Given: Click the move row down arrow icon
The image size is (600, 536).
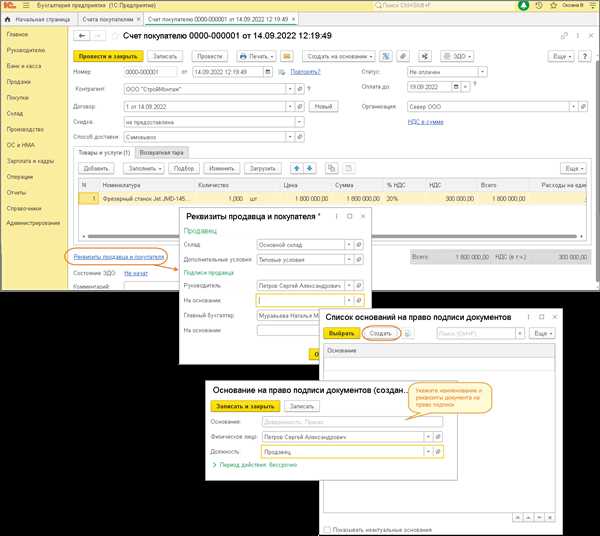Looking at the screenshot, I should tap(309, 169).
